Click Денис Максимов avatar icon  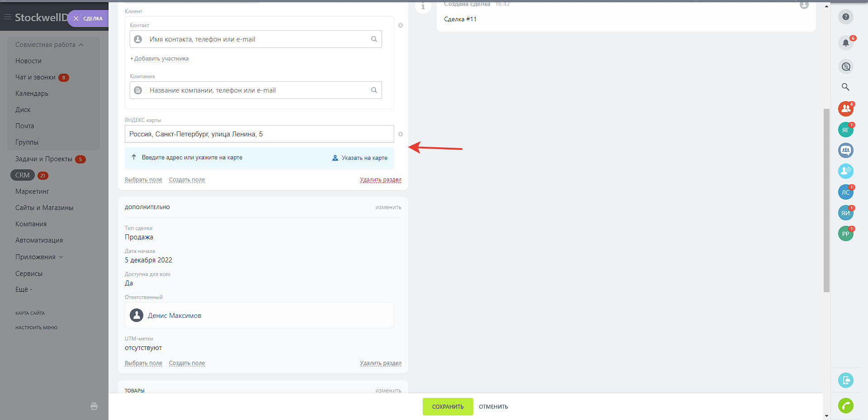click(137, 315)
